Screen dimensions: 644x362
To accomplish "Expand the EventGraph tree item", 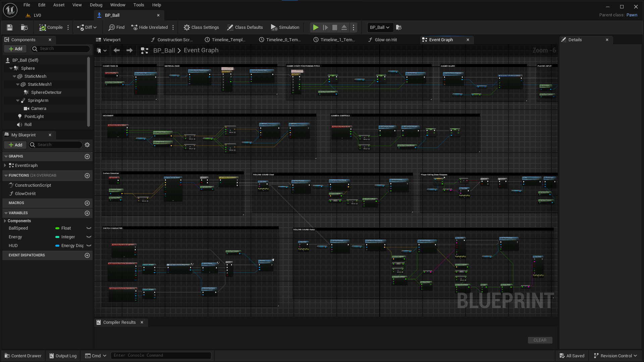I will (5, 165).
